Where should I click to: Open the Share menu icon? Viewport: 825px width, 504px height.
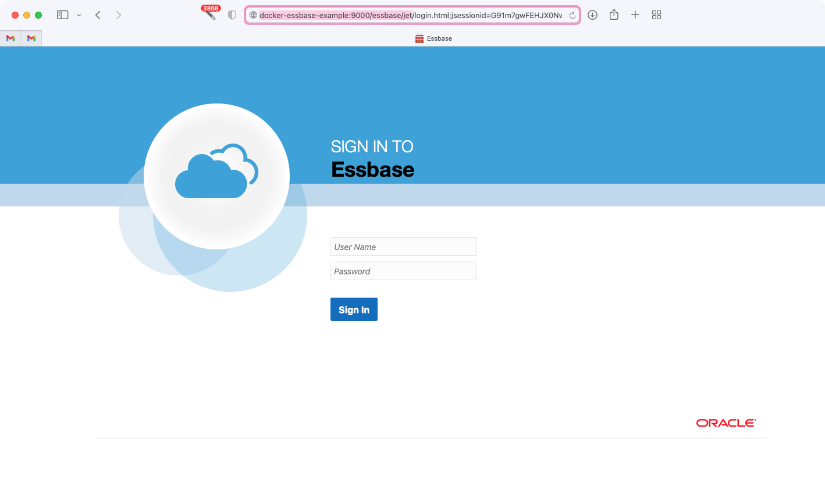point(614,15)
